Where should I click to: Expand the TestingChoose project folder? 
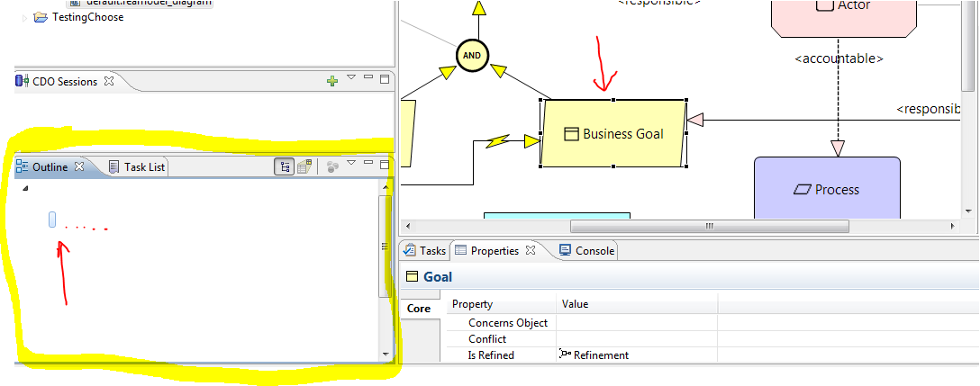(x=25, y=17)
